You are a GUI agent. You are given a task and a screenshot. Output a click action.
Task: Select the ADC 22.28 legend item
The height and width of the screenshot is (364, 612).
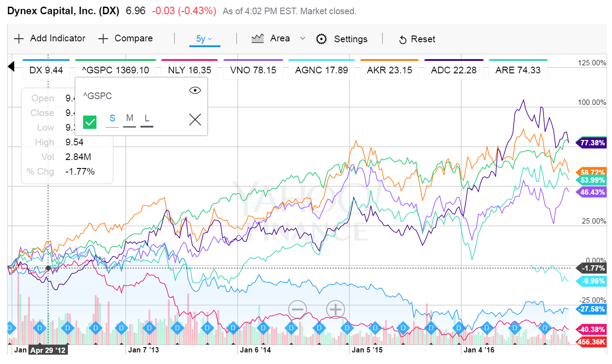(453, 70)
